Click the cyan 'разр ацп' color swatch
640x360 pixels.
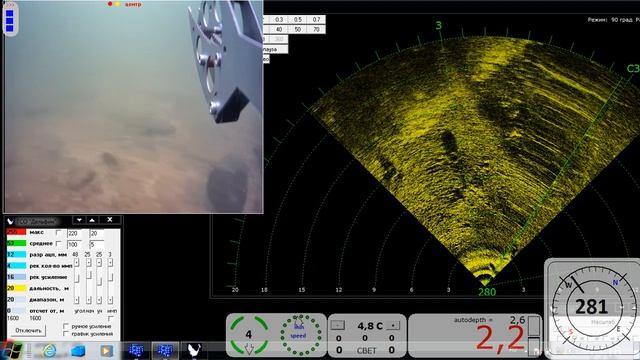(x=16, y=254)
